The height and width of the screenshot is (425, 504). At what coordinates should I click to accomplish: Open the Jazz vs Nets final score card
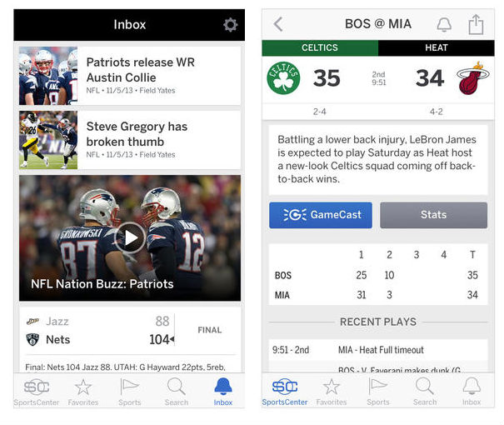coord(130,339)
